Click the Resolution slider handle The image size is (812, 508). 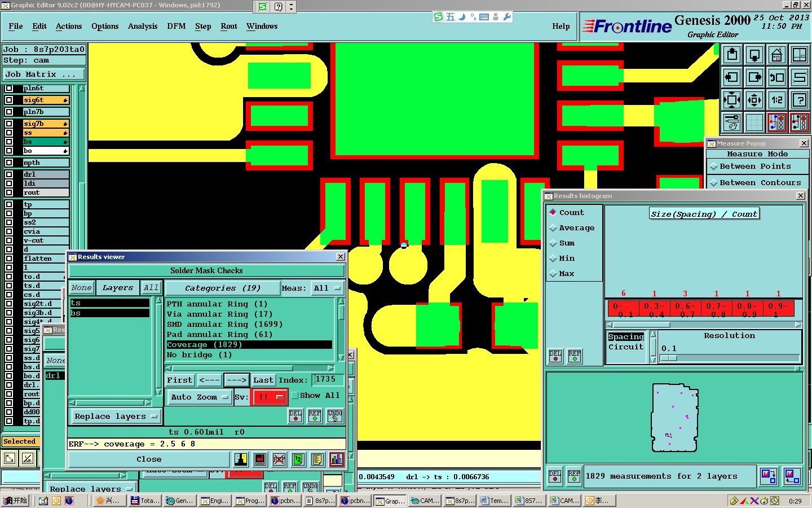click(x=668, y=358)
